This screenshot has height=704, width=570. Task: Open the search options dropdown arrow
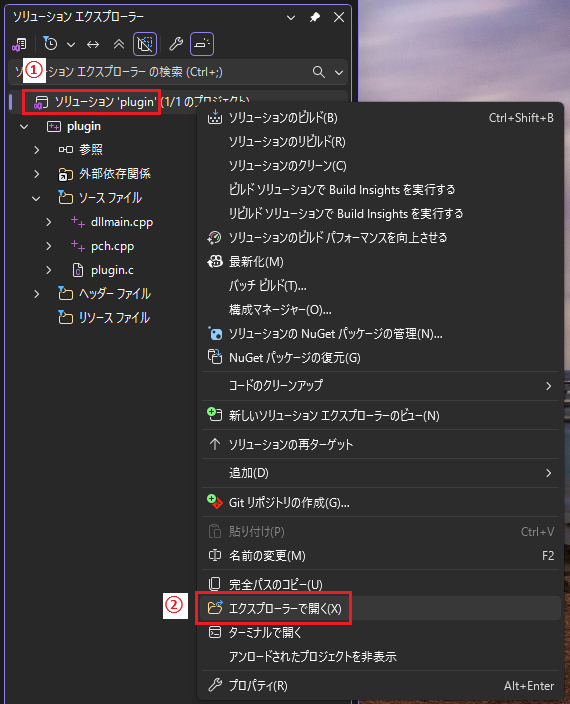coord(339,72)
